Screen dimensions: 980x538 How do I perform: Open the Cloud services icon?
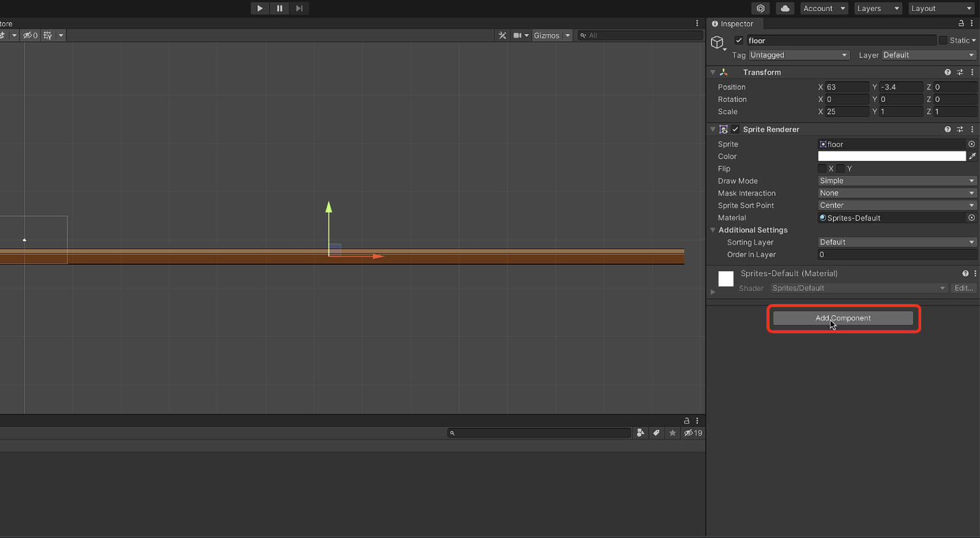click(785, 8)
